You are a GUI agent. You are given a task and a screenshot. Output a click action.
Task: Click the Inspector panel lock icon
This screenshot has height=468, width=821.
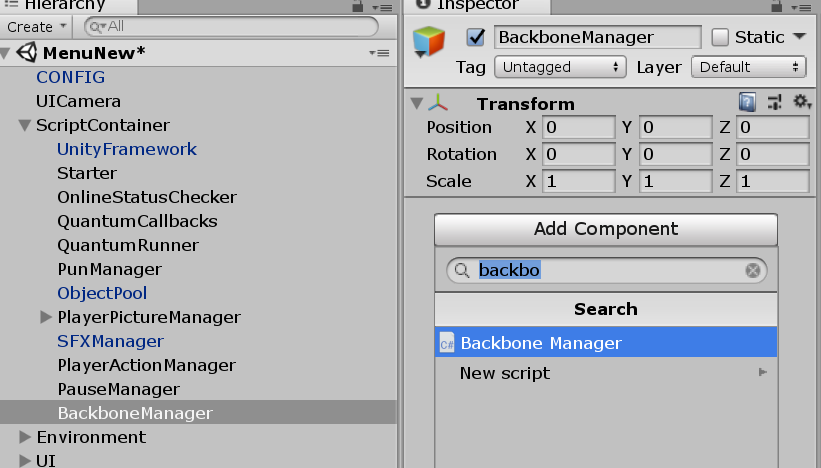point(777,6)
